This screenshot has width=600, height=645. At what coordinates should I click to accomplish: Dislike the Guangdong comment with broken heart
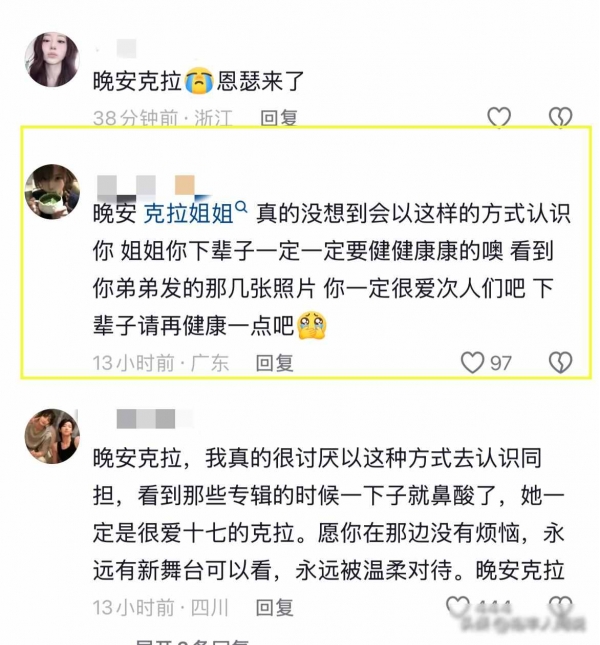click(x=561, y=362)
